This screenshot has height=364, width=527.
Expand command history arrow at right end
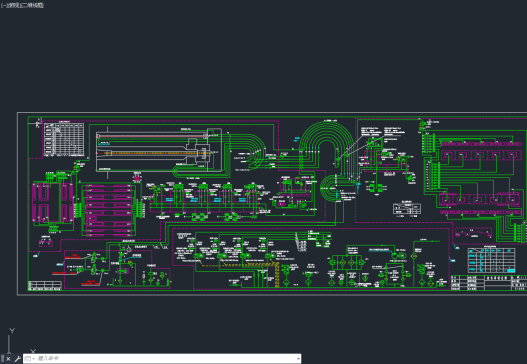coord(298,359)
